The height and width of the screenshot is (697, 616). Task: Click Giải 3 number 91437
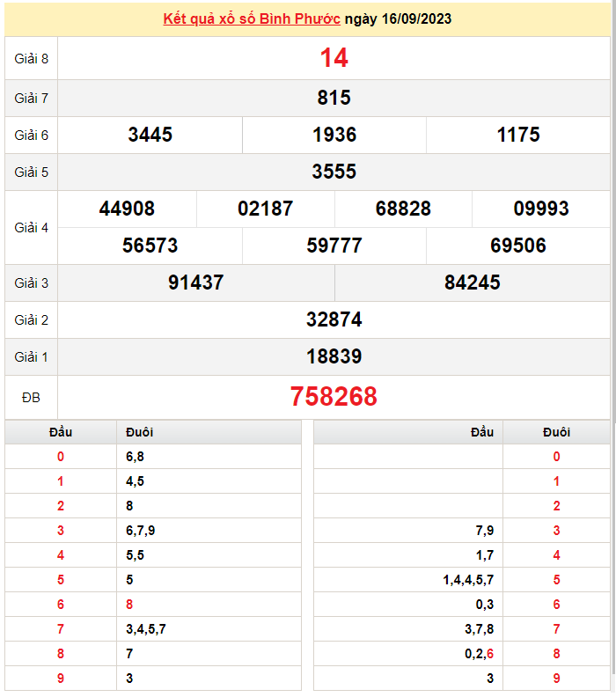[x=195, y=282]
